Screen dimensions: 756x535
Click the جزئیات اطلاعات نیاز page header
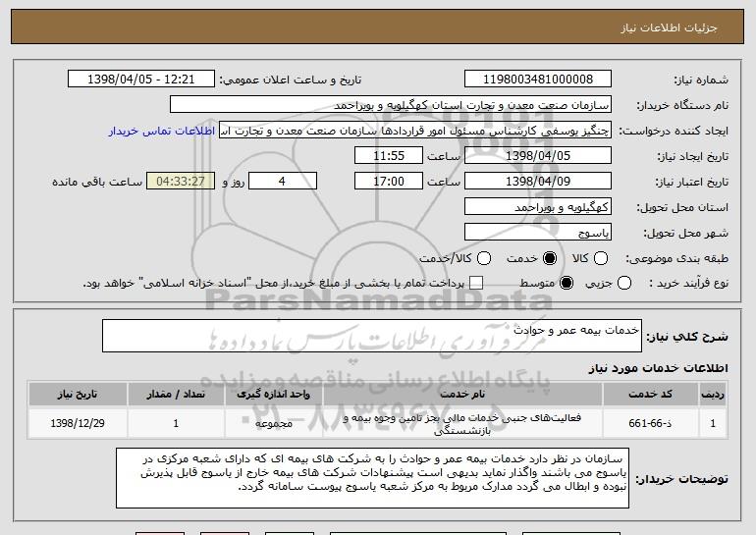coord(669,27)
